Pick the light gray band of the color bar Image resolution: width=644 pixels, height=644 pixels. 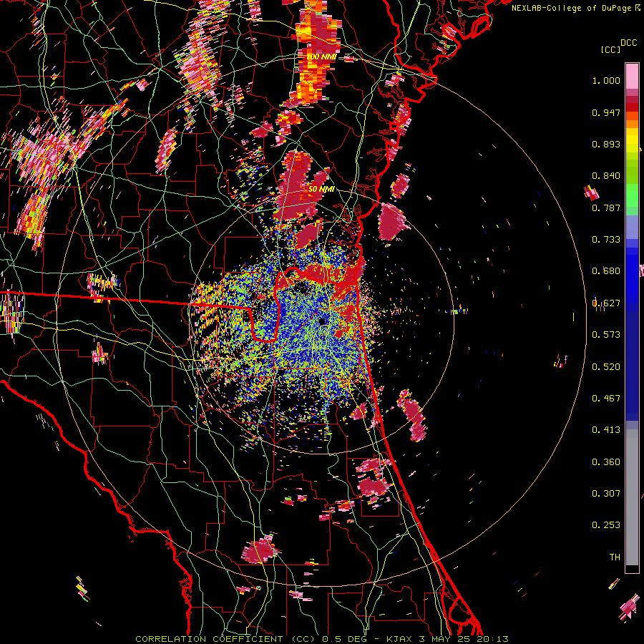coord(632,497)
